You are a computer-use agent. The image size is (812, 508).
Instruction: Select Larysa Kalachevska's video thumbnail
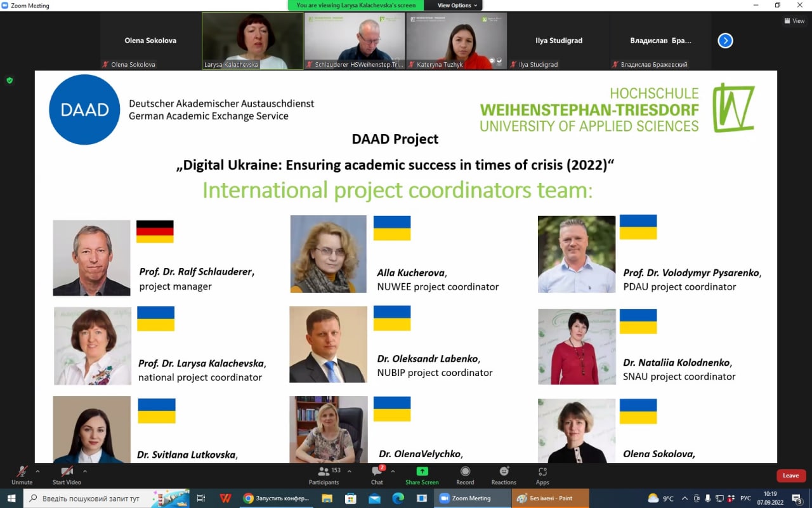click(x=252, y=41)
